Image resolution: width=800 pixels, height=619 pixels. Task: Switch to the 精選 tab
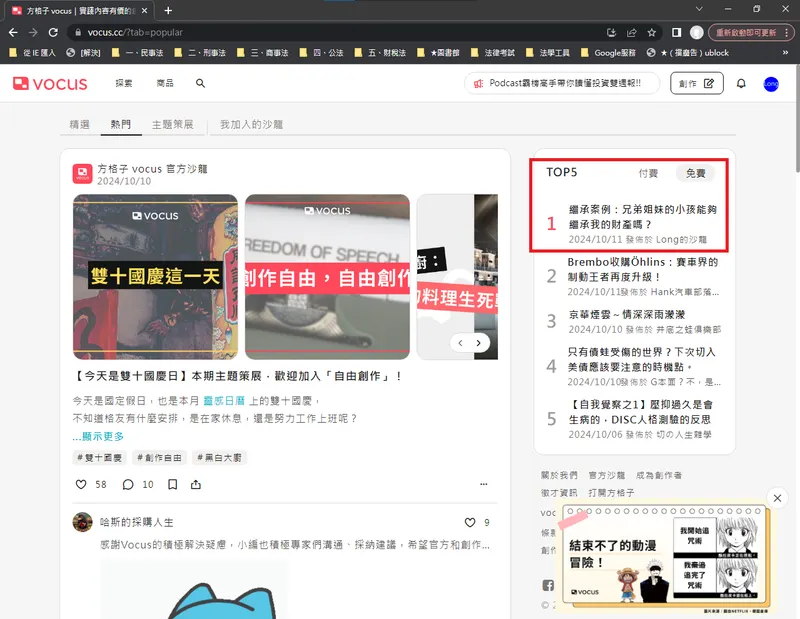(79, 125)
